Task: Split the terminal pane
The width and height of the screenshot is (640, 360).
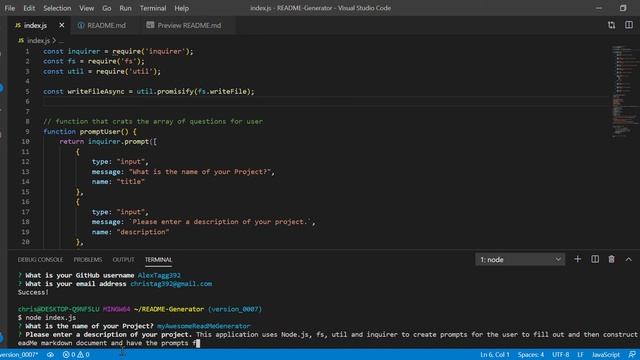Action: point(595,259)
